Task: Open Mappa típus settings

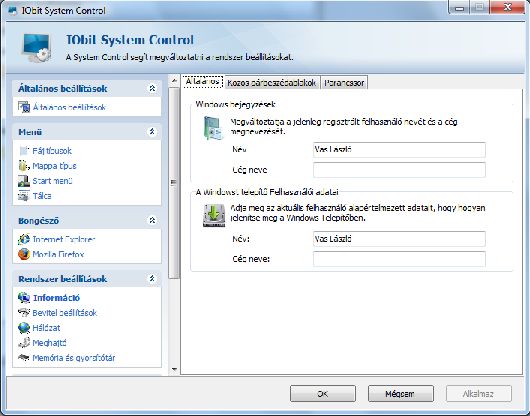Action: [54, 166]
